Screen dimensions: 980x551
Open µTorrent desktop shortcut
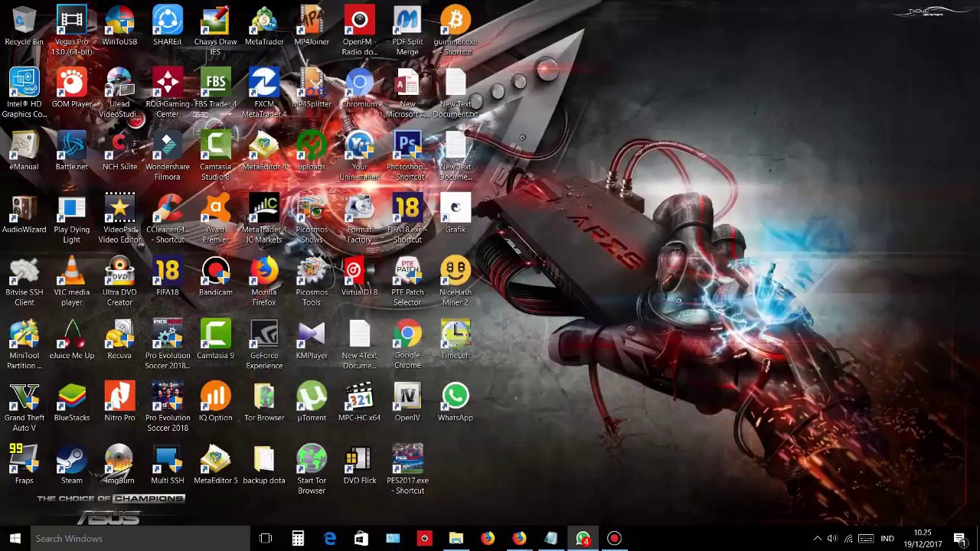(312, 402)
